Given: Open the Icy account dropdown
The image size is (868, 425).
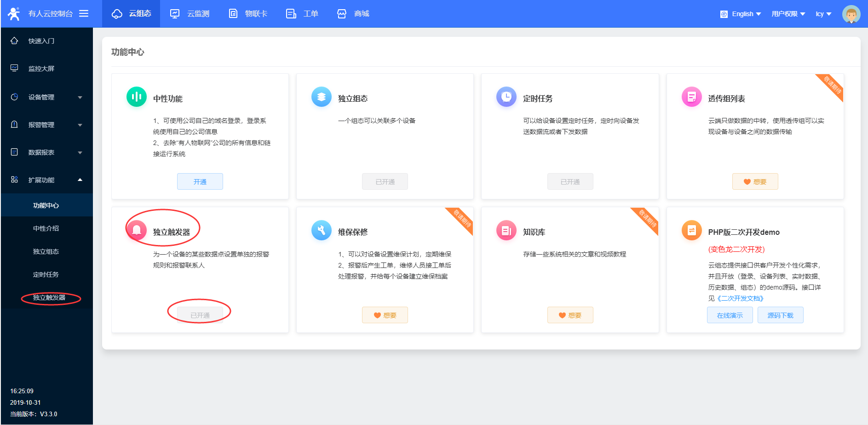Looking at the screenshot, I should 823,14.
